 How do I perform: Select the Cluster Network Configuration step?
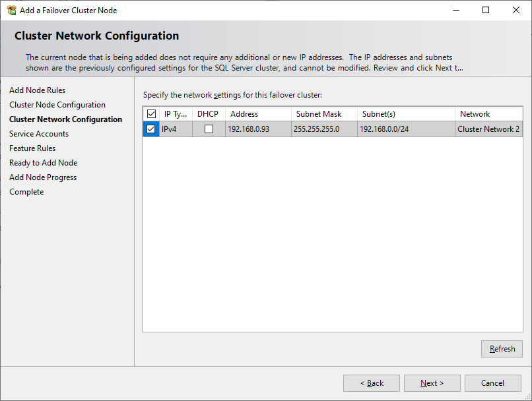(x=65, y=119)
